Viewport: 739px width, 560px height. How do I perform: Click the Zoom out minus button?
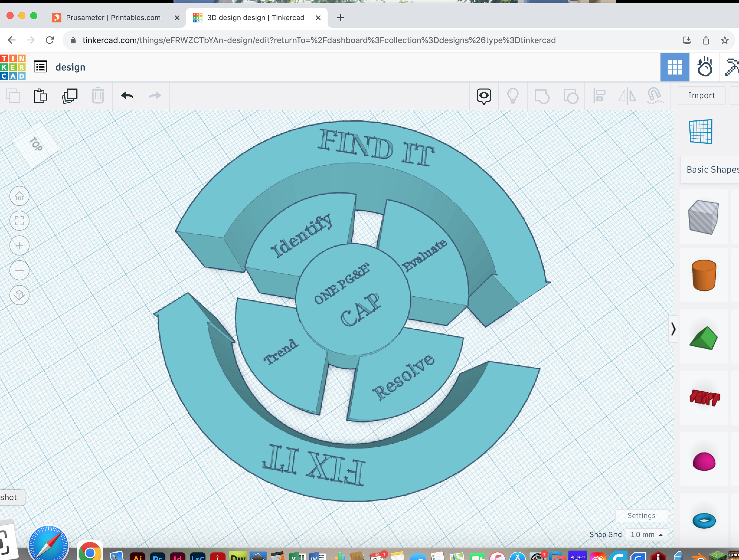19,270
